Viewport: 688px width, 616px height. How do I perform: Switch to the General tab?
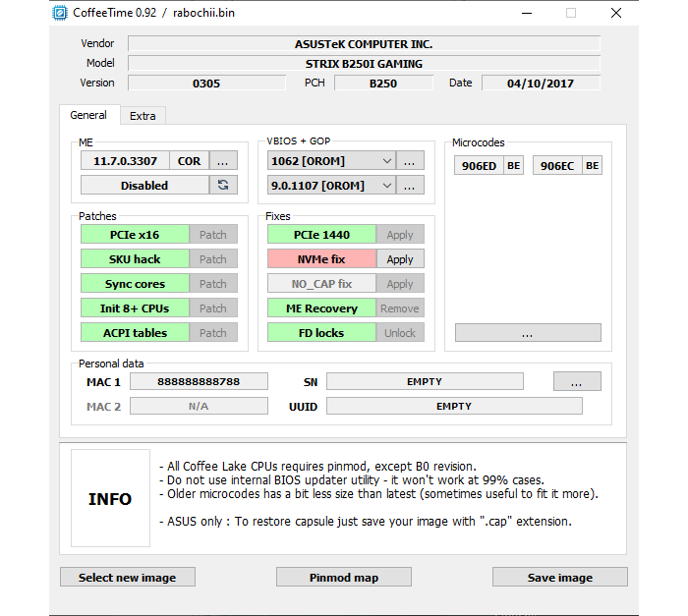pos(88,115)
